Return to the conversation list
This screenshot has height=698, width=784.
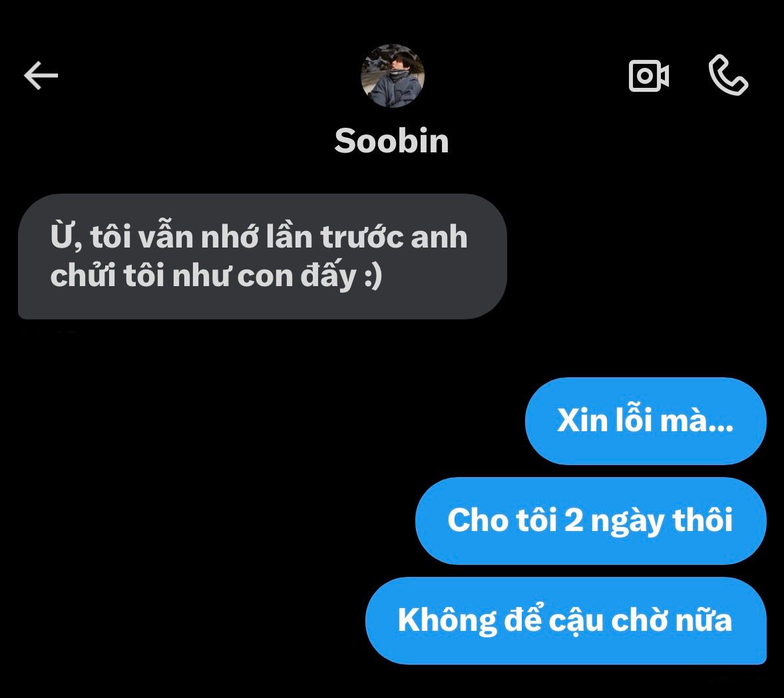(x=41, y=75)
